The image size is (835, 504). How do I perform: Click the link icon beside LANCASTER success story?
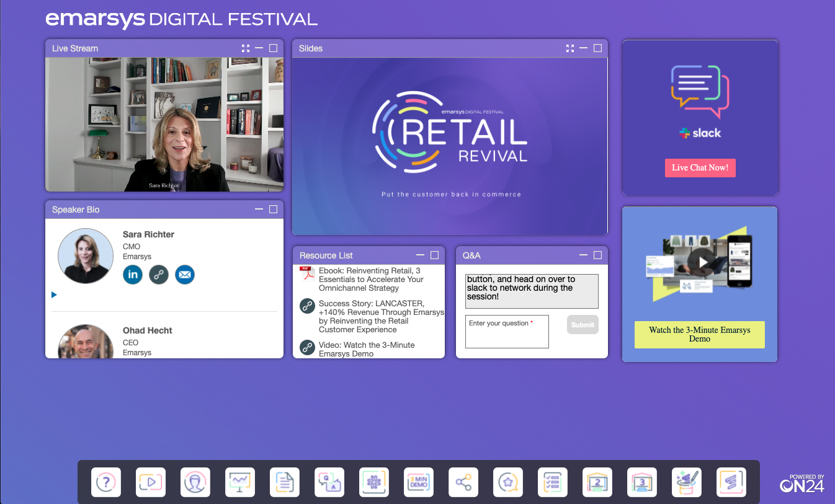(307, 306)
